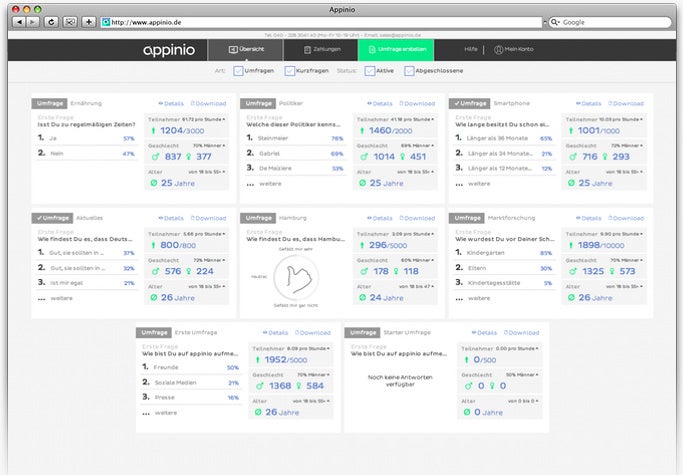The image size is (683, 475).
Task: Toggle the Umfragen checkbox
Action: pyautogui.click(x=238, y=71)
